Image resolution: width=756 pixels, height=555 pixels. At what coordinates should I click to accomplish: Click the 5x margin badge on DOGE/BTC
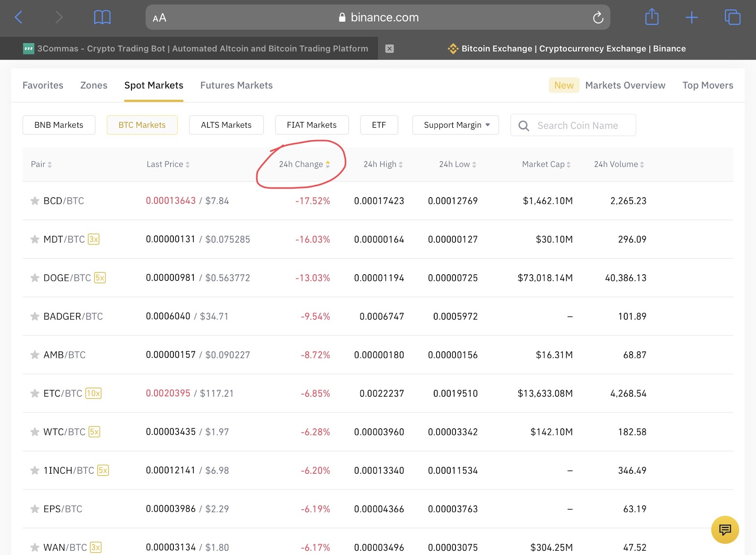[100, 278]
